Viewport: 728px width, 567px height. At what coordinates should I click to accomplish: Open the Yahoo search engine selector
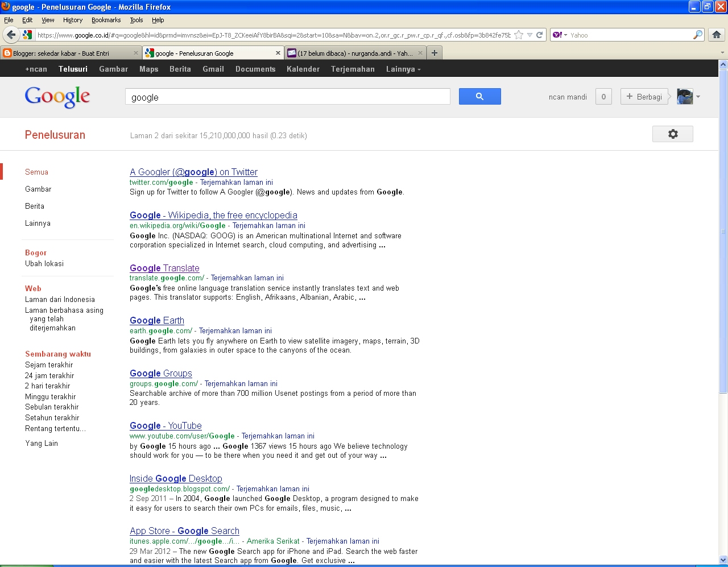coord(560,35)
